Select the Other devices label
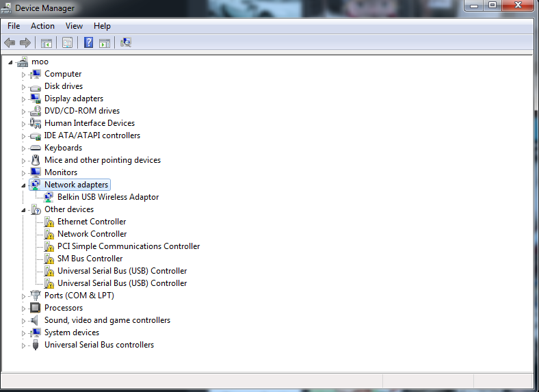539x392 pixels. tap(69, 209)
